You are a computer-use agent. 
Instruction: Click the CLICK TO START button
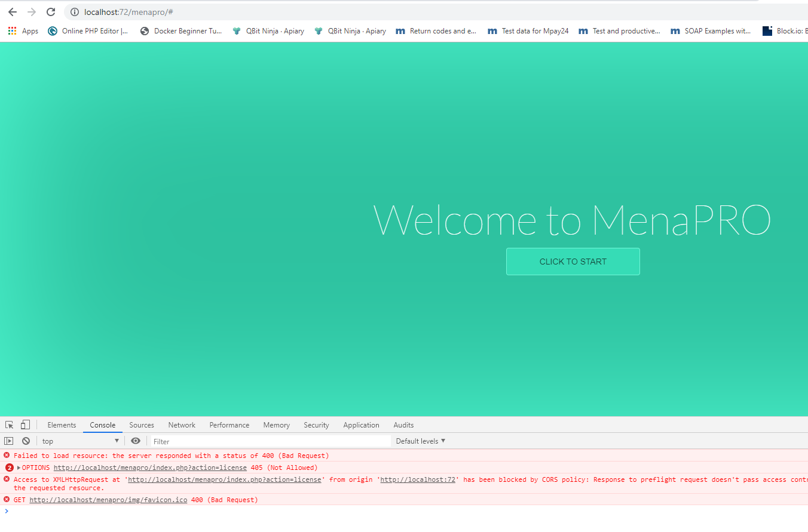pyautogui.click(x=573, y=262)
